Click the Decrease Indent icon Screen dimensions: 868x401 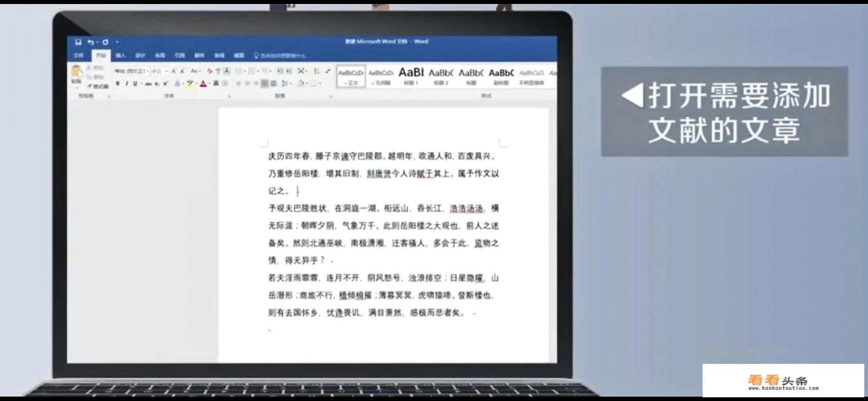pos(280,71)
